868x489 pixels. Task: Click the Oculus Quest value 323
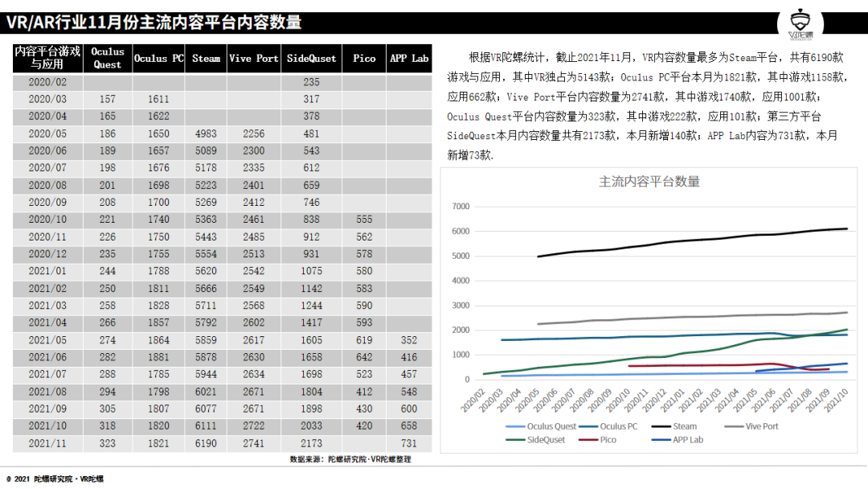pyautogui.click(x=108, y=443)
